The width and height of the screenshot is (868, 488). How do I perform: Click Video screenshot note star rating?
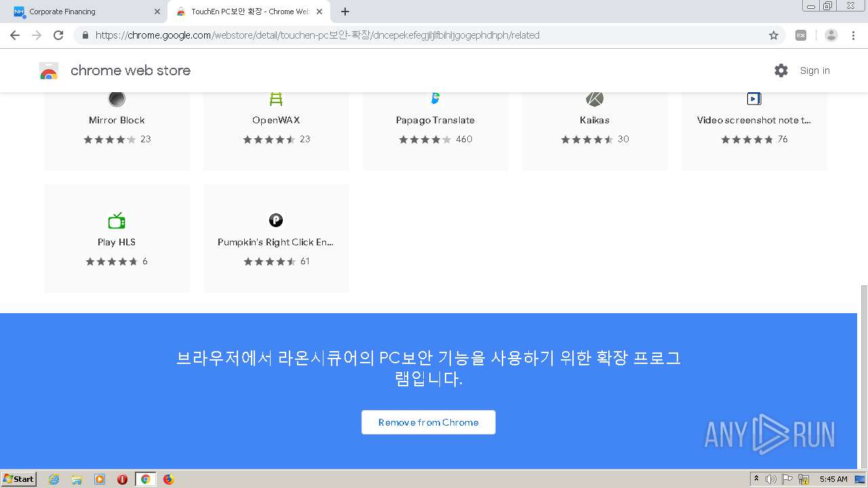click(x=747, y=140)
